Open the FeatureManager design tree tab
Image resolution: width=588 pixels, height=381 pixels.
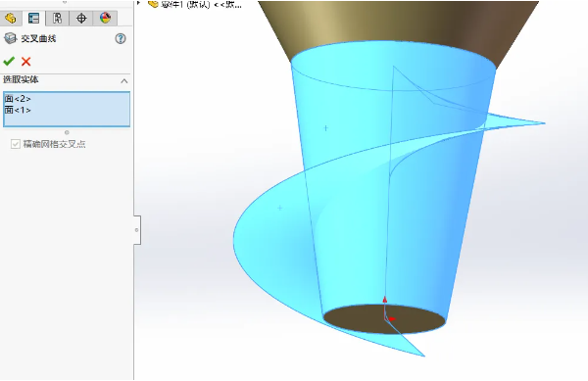[x=11, y=18]
